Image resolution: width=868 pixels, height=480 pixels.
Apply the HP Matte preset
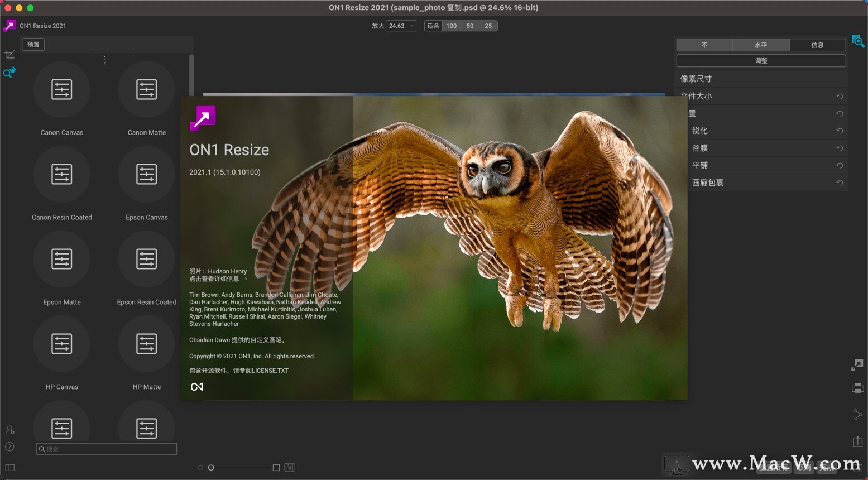[x=147, y=344]
